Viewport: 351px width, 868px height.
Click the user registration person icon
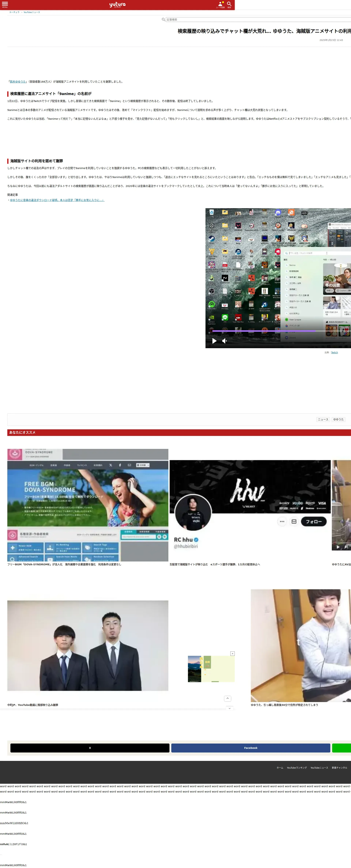pos(220,4)
